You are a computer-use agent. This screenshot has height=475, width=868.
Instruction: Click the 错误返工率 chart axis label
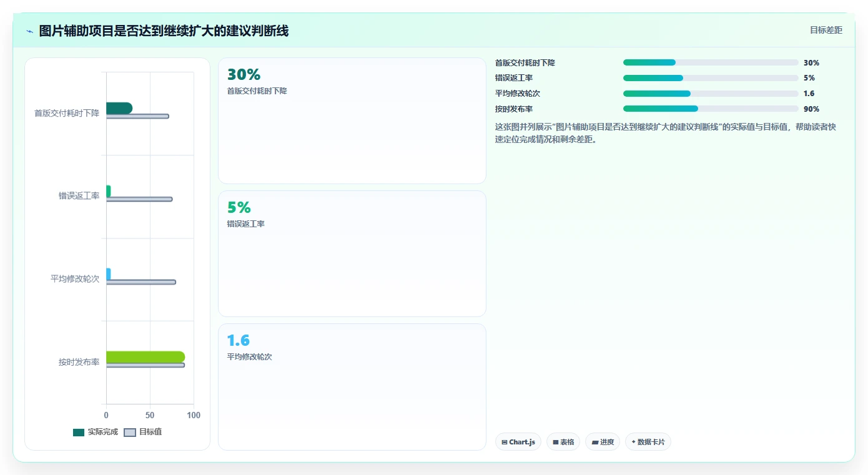(79, 196)
